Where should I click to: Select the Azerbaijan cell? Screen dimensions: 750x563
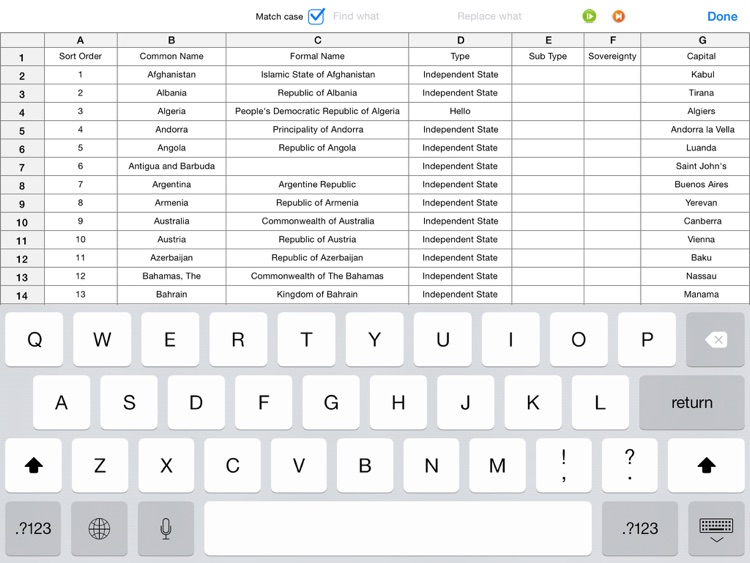pyautogui.click(x=172, y=258)
